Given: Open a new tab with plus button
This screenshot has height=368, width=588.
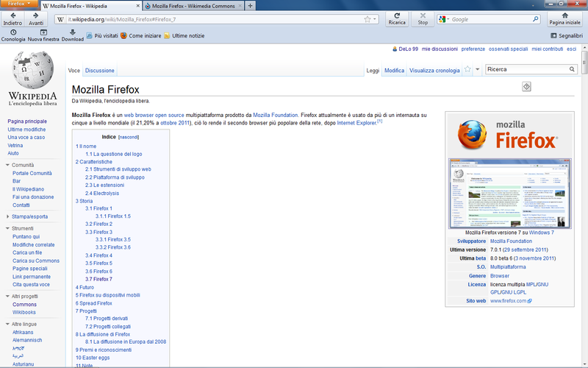Looking at the screenshot, I should click(250, 6).
